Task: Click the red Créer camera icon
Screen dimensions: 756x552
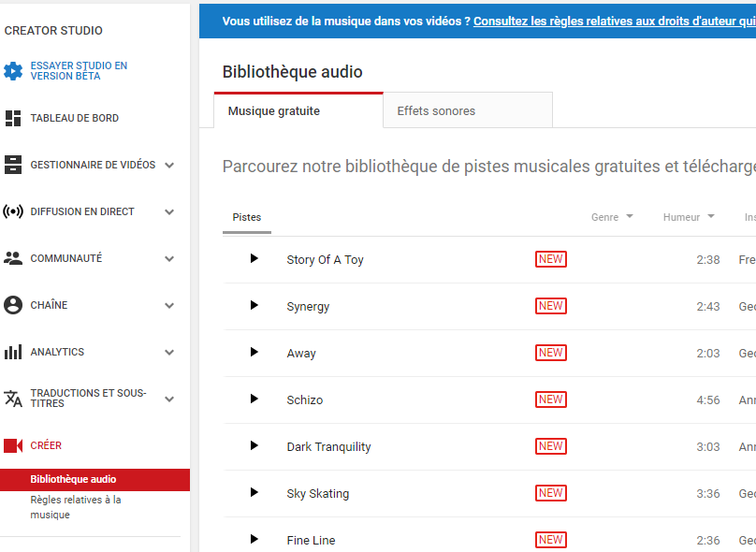Action: click(x=13, y=445)
